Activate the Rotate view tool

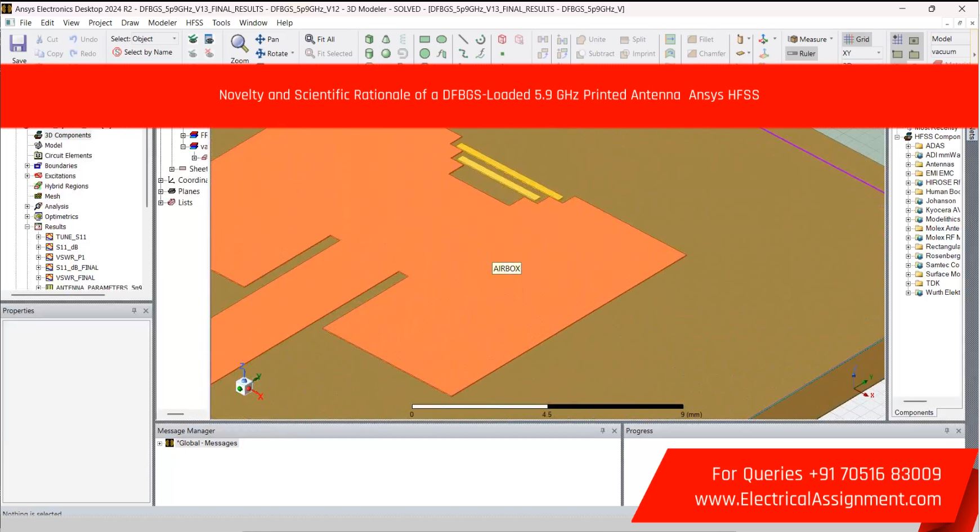[x=272, y=53]
